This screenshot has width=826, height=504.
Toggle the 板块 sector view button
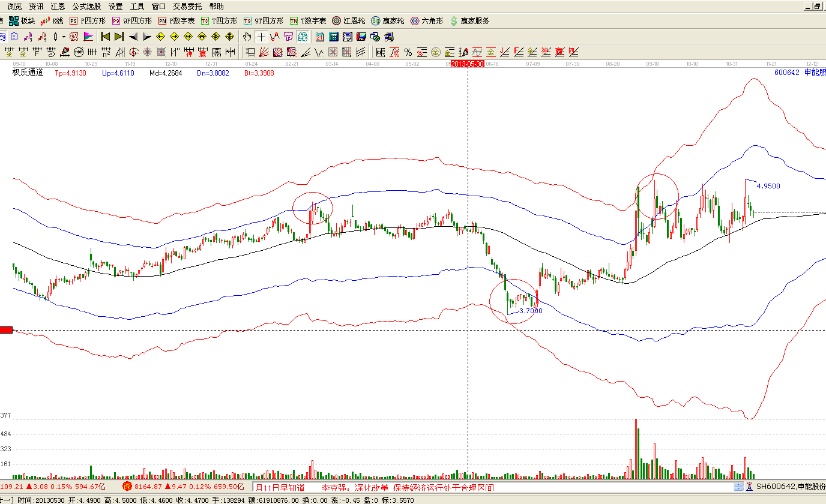point(22,20)
